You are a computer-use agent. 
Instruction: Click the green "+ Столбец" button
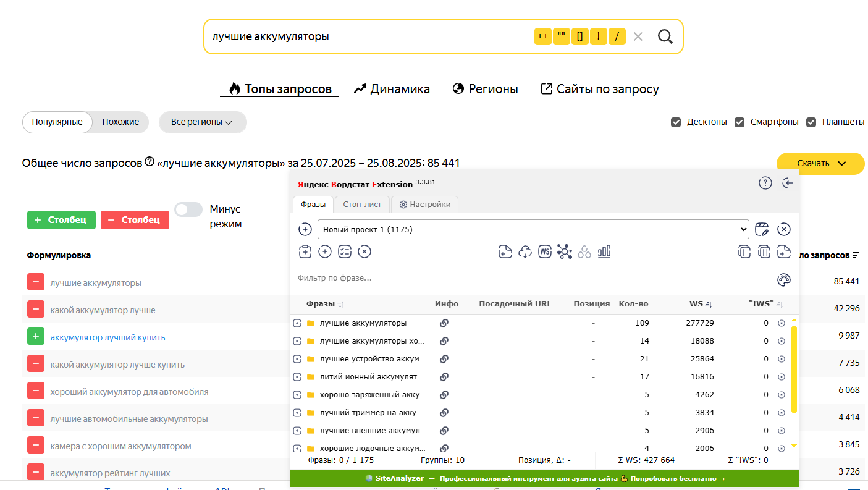pos(61,220)
